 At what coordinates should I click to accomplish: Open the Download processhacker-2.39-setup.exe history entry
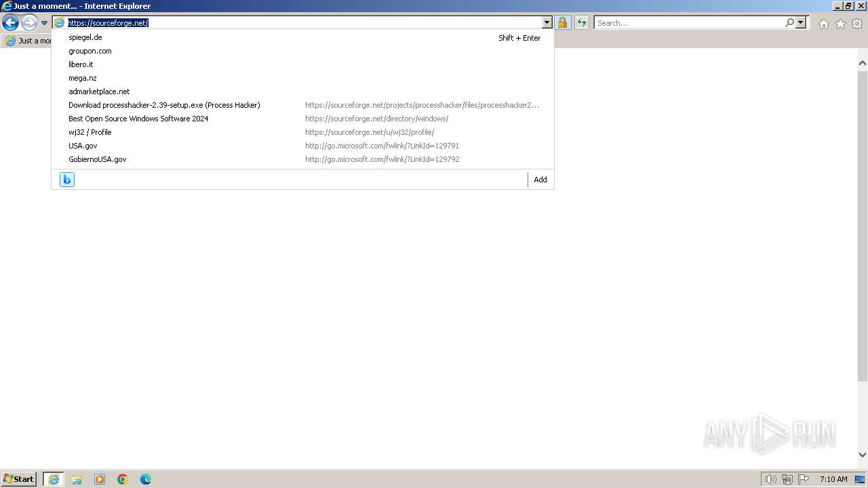click(x=302, y=105)
